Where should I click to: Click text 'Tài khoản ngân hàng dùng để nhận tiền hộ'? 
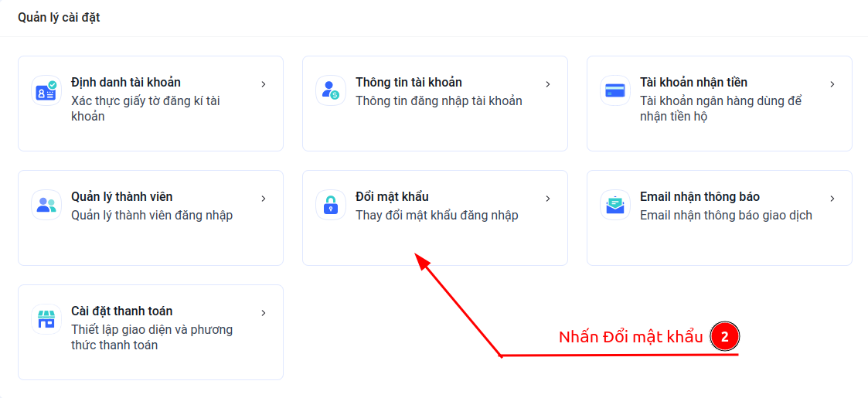[720, 109]
